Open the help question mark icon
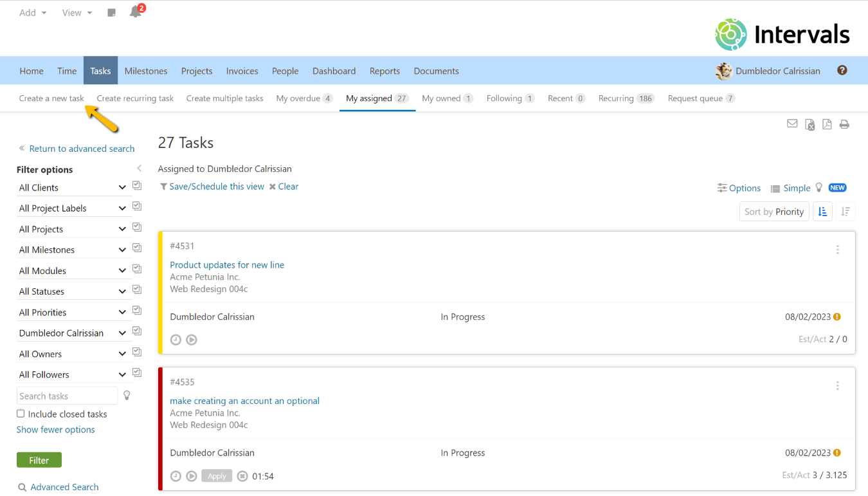 click(x=842, y=71)
